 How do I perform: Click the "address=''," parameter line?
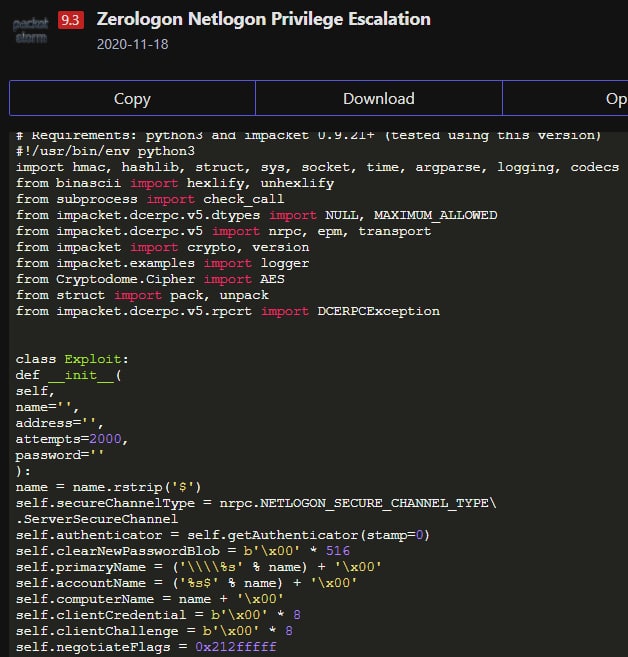(x=59, y=423)
